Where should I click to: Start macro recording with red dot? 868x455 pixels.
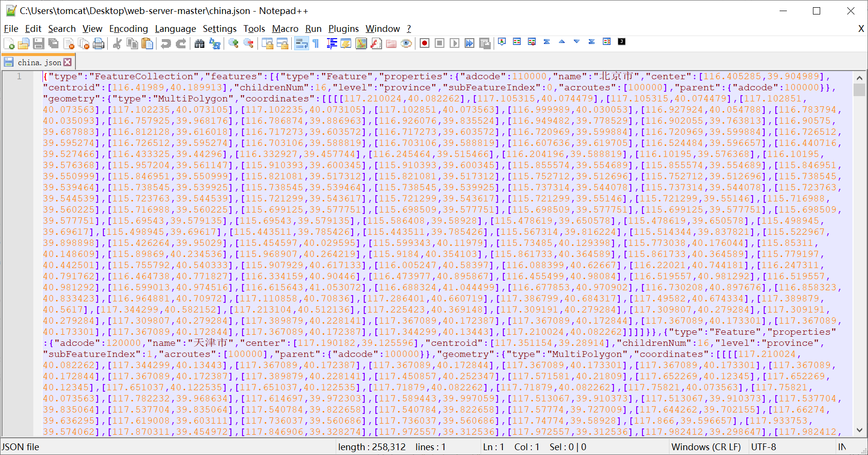click(425, 43)
